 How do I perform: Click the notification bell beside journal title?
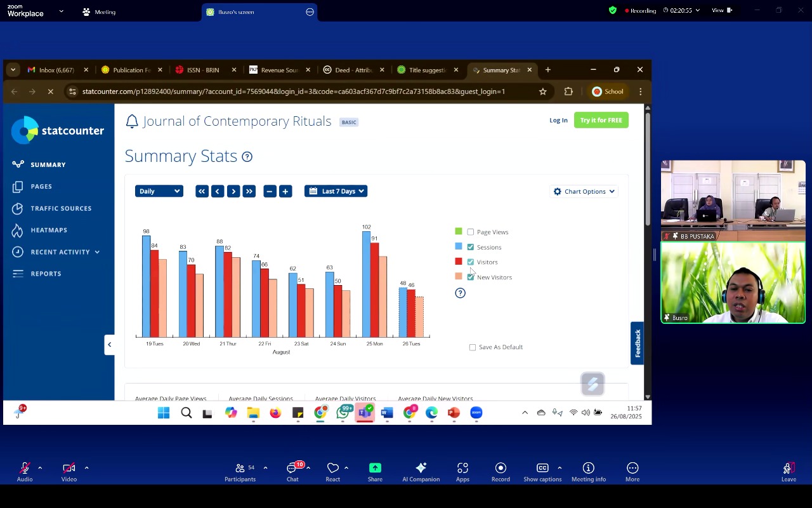132,122
